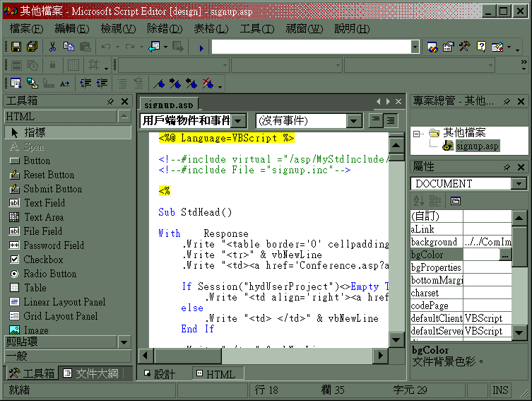The height and width of the screenshot is (401, 532).
Task: Select the charset property row
Action: pos(461,293)
